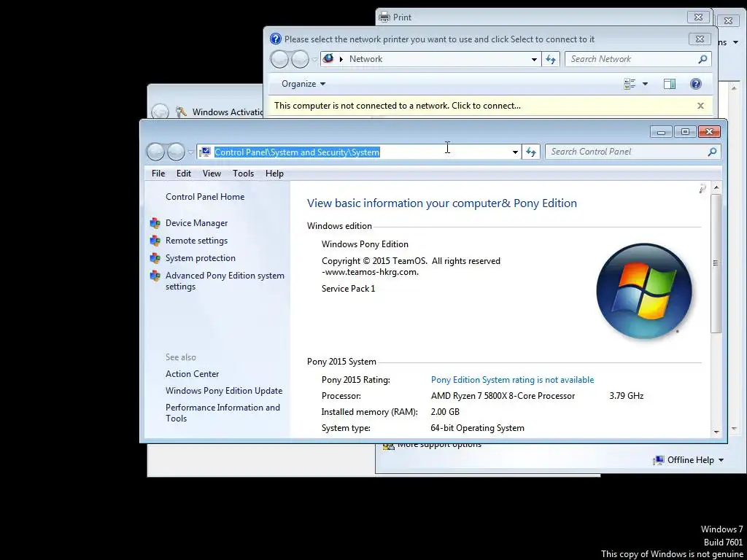
Task: Click the breadcrumb arrow before Network
Action: coord(341,59)
